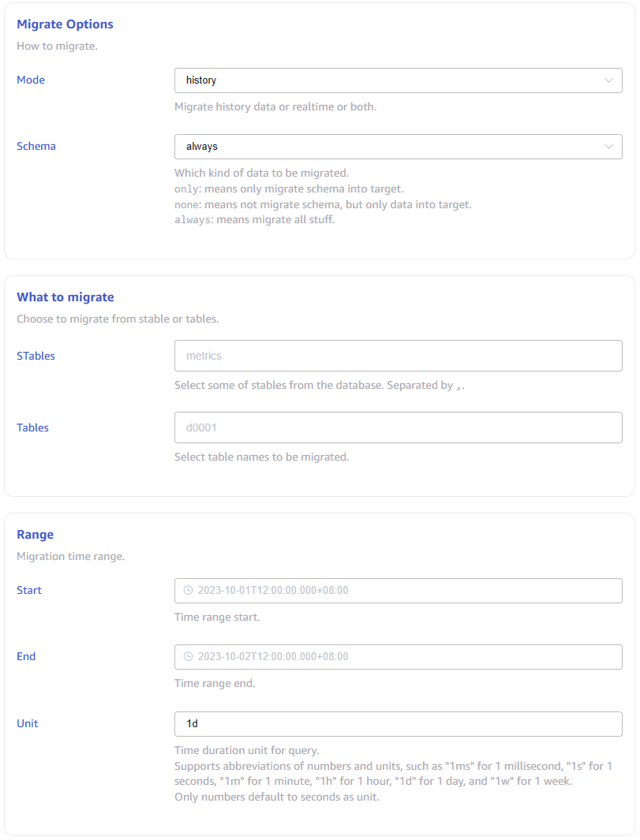This screenshot has height=840, width=640.
Task: Click the Migrate Options section heading
Action: click(x=65, y=24)
